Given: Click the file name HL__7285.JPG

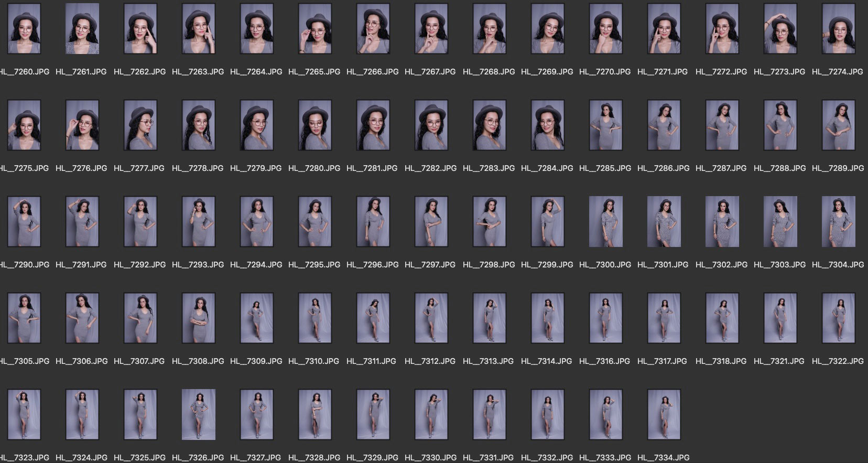Looking at the screenshot, I should pos(605,168).
